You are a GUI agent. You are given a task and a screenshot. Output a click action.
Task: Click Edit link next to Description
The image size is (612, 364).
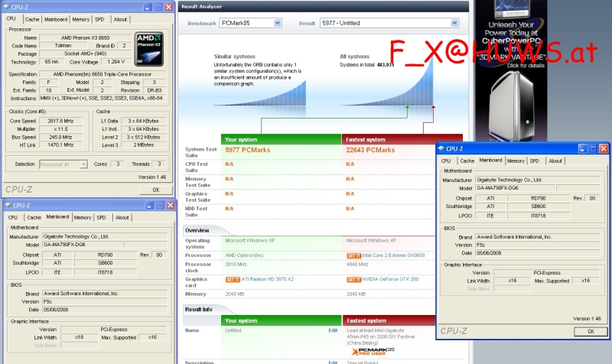tap(333, 362)
